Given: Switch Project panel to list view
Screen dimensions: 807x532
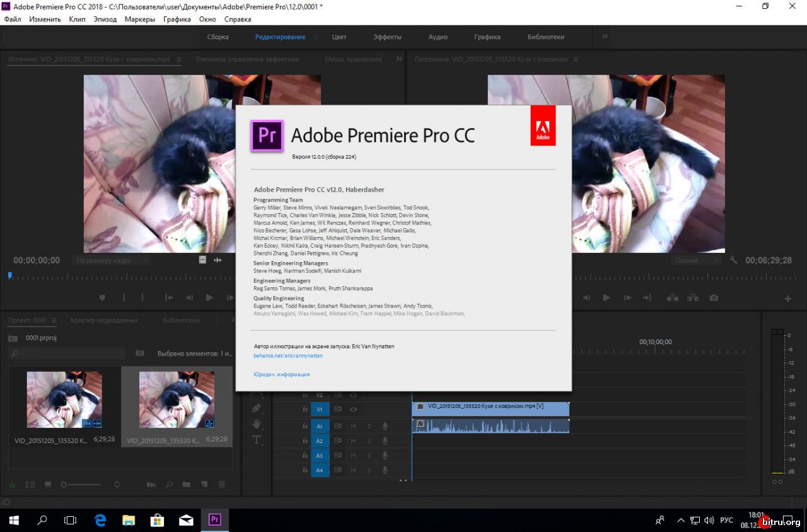Looking at the screenshot, I should coord(30,485).
